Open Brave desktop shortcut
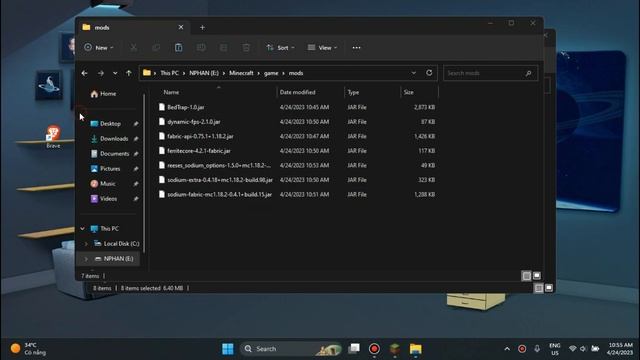 click(53, 137)
